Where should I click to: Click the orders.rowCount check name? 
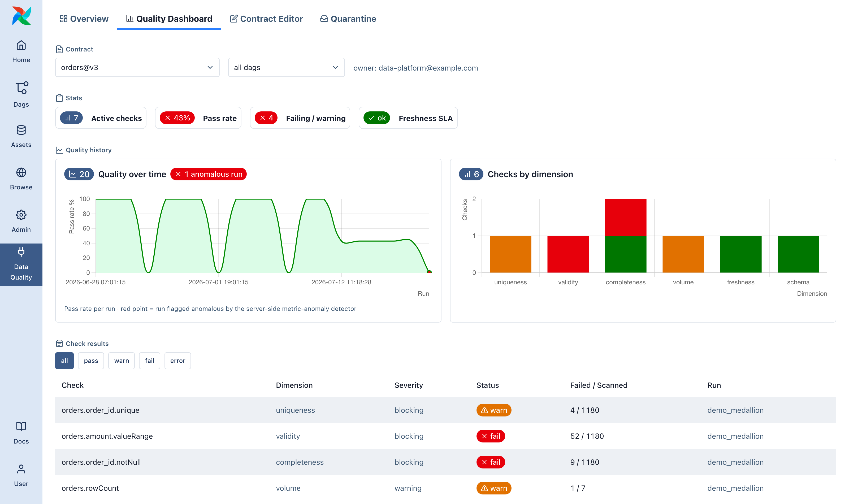click(90, 488)
